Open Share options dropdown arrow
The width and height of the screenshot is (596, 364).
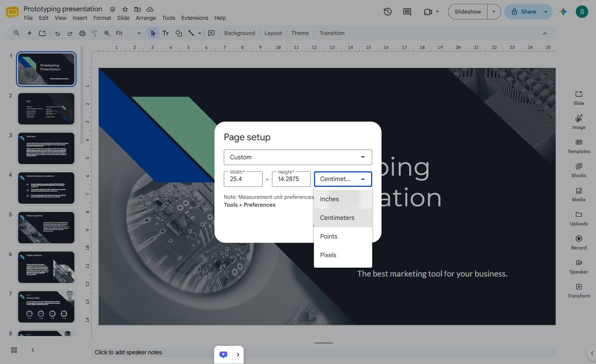coord(546,12)
